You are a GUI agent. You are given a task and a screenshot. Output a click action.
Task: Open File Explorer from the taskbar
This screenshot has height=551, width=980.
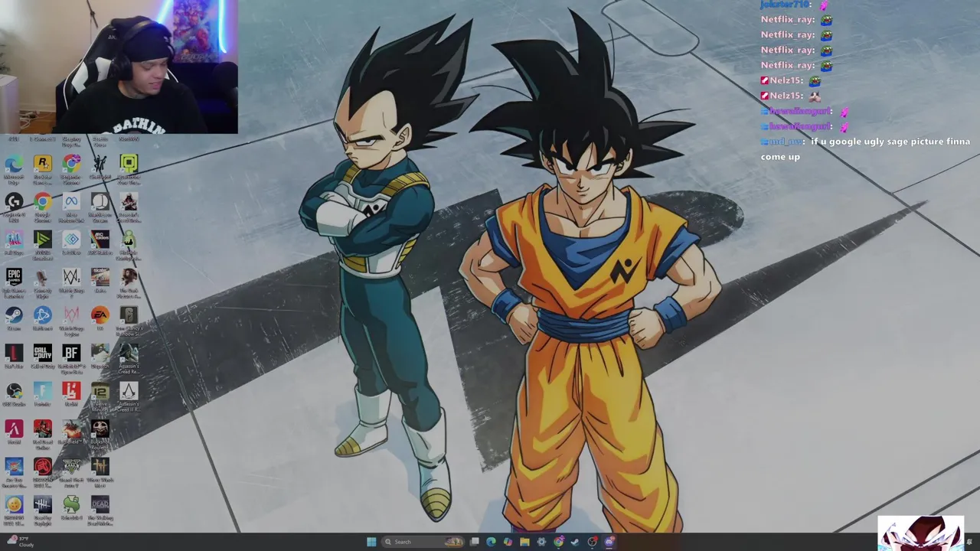pos(524,542)
